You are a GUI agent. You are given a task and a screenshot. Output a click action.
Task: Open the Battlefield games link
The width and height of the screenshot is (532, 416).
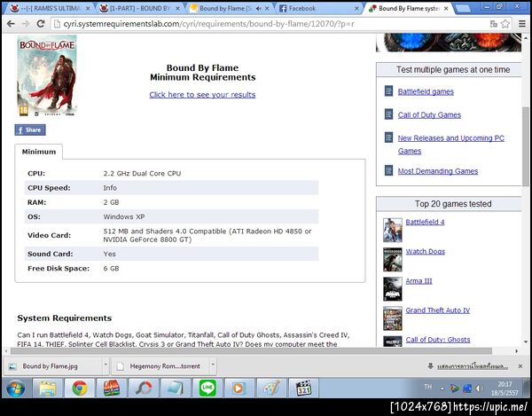tap(426, 91)
